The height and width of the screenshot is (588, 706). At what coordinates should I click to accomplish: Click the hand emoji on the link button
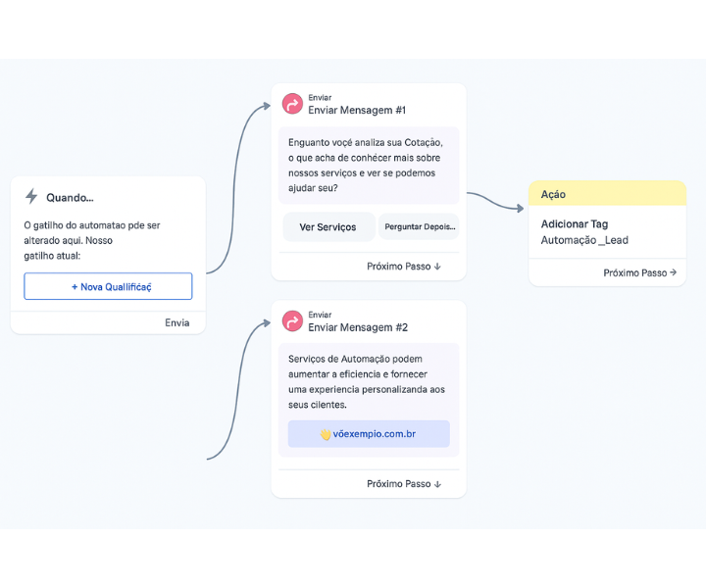[326, 433]
